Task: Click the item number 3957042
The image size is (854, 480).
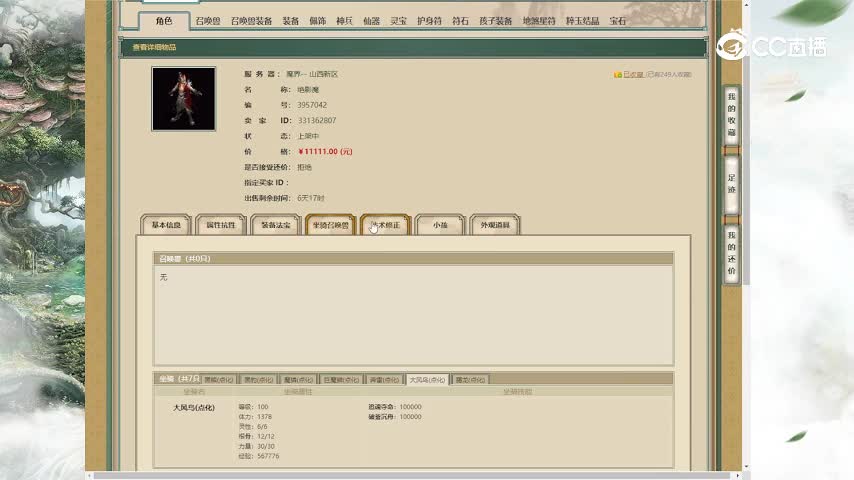Action: [x=312, y=105]
